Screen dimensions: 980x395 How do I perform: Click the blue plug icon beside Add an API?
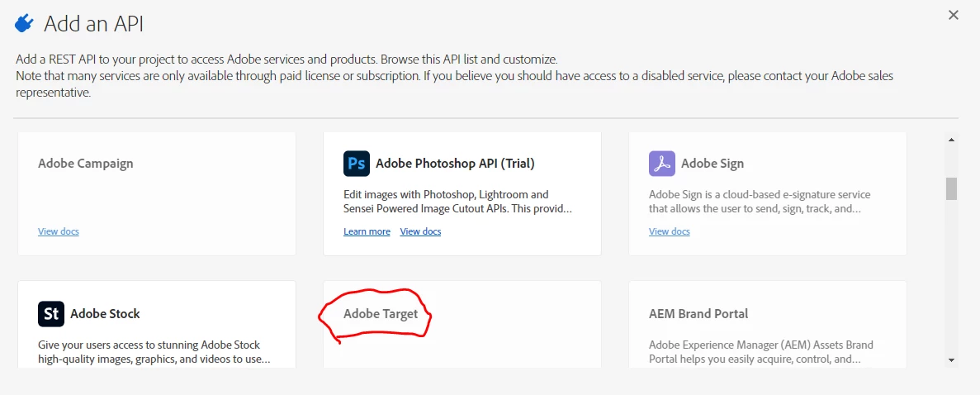[x=24, y=24]
